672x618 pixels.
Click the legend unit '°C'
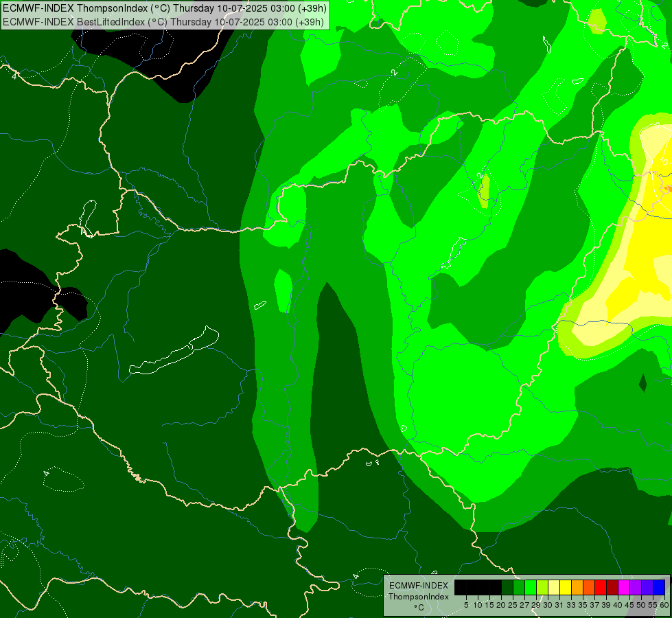(x=419, y=608)
